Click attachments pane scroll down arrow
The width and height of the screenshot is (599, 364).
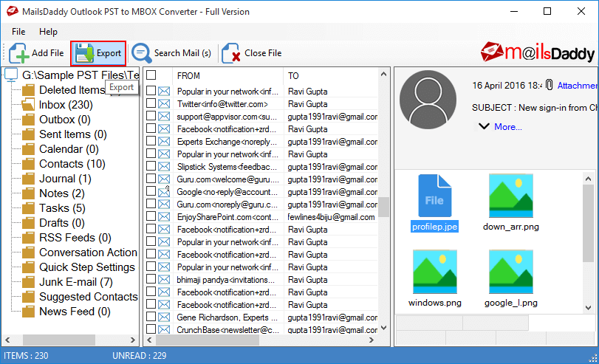coord(589,307)
